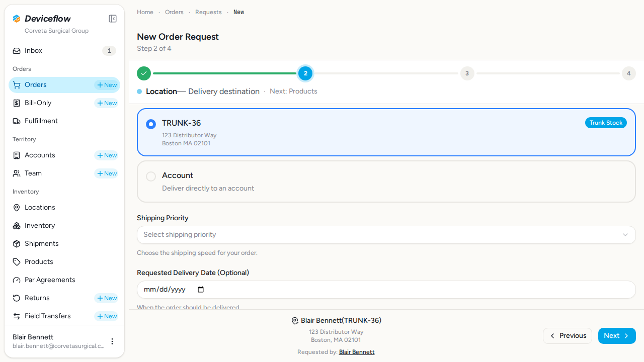The image size is (644, 362).
Task: Open the Shipments menu item
Action: coord(64,244)
